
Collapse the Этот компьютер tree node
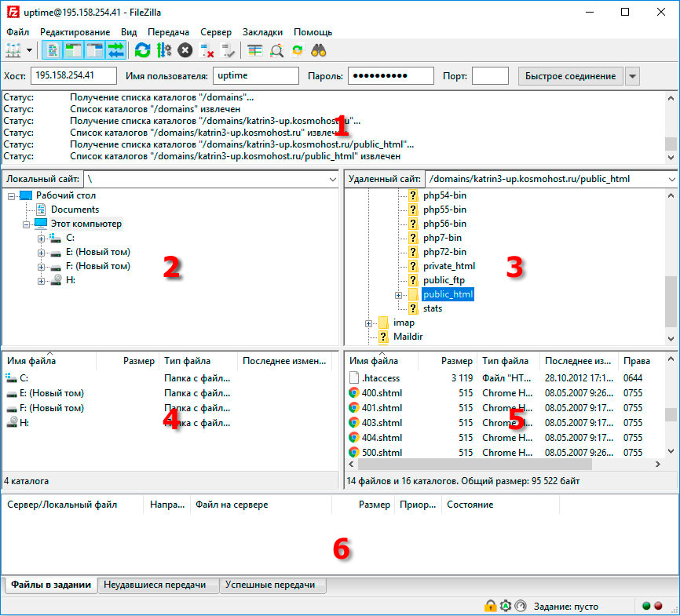click(26, 224)
